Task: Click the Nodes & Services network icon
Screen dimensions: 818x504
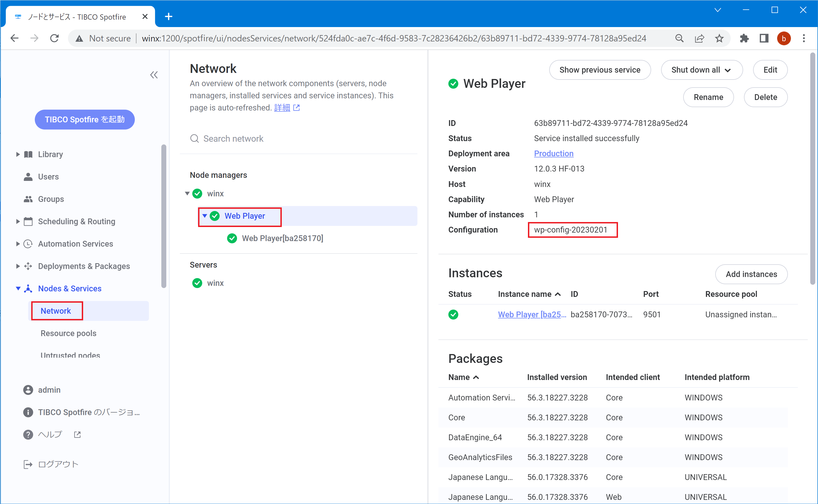Action: [28, 288]
